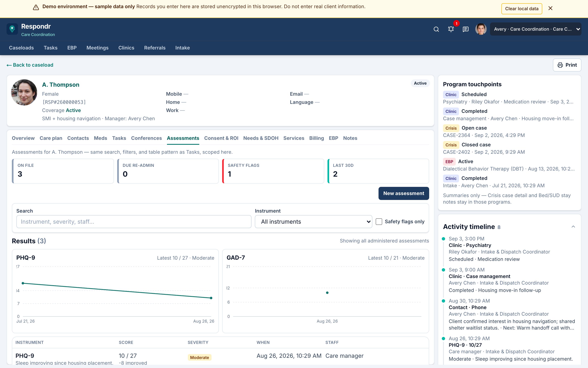588x368 pixels.
Task: Go to Caseloads in main navigation
Action: [21, 48]
